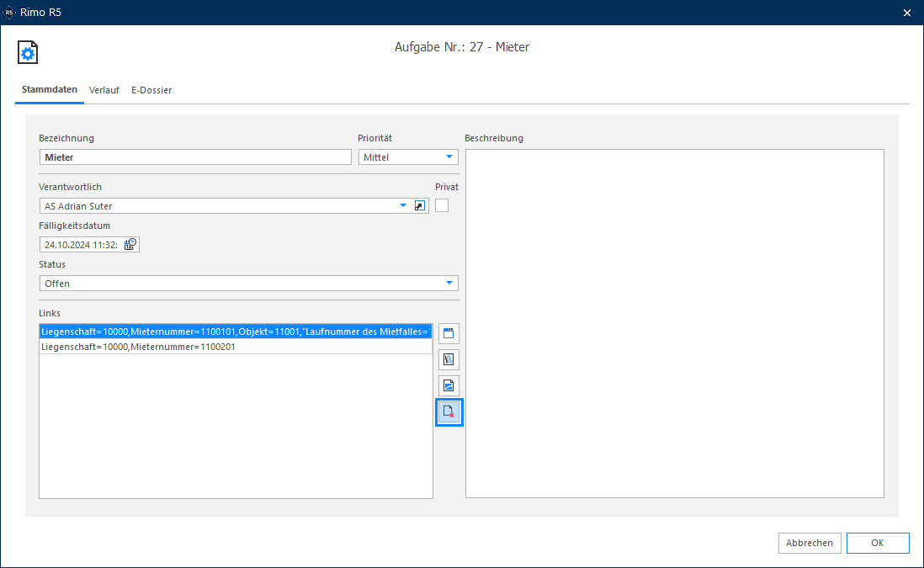Click into the Beschreibung text area

[x=675, y=323]
